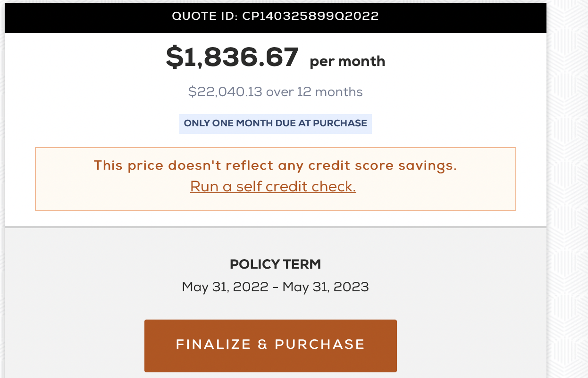
Task: Click the $22,040.13 total amount
Action: tap(225, 91)
